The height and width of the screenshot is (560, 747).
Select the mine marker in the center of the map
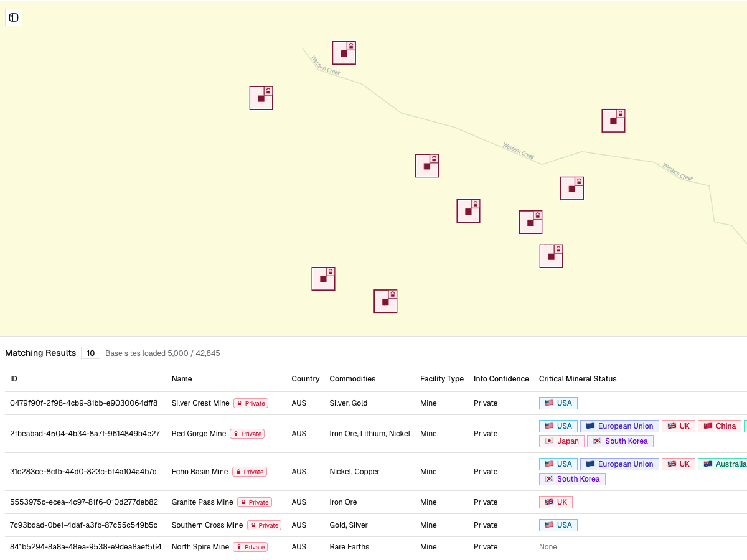(427, 165)
